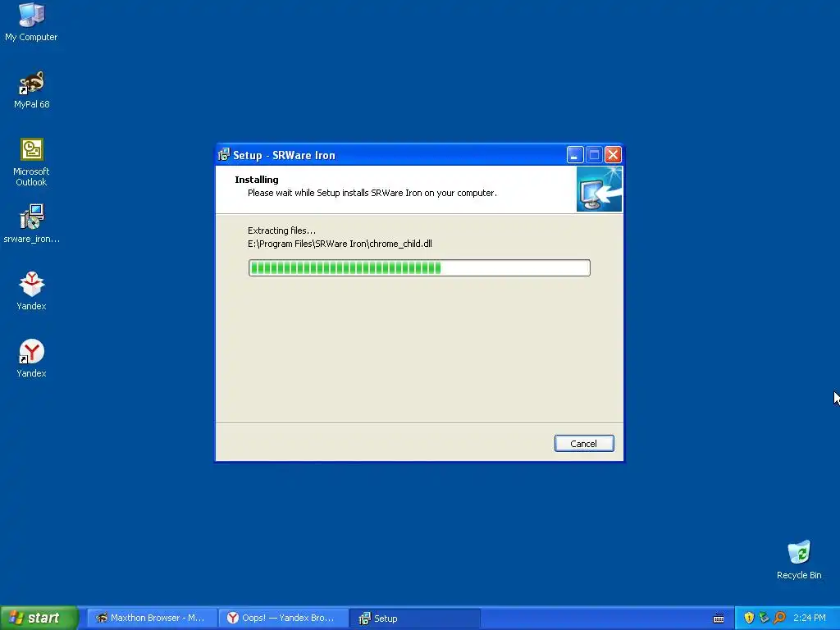Select the Yandex browser shortcut icon
The image size is (840, 630).
click(31, 358)
